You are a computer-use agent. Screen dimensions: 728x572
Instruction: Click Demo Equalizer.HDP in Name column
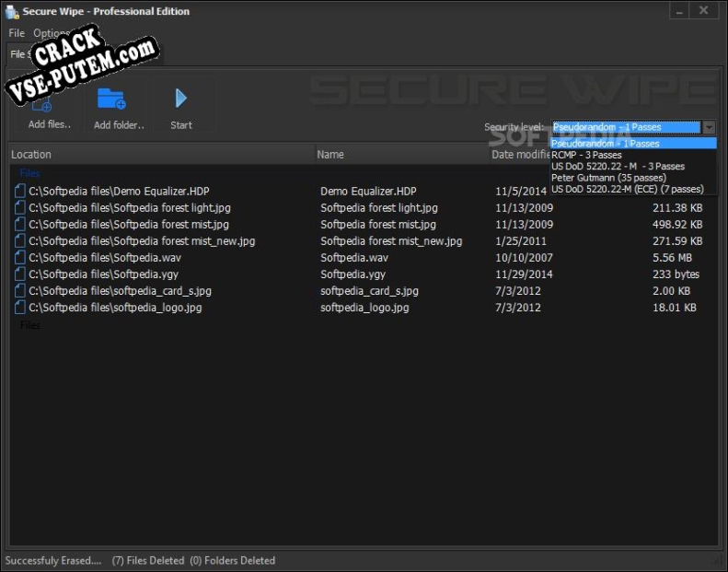point(368,191)
